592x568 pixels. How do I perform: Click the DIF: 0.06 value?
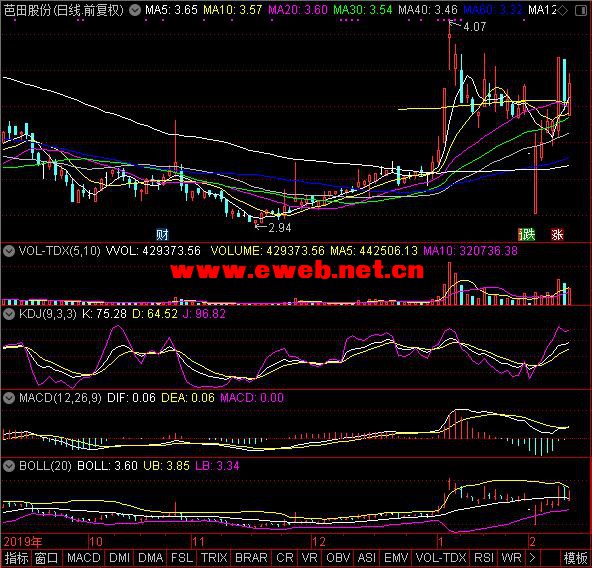click(x=131, y=398)
